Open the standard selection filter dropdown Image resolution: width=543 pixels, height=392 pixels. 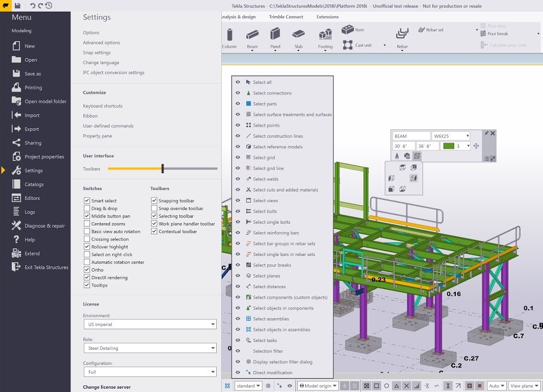248,385
